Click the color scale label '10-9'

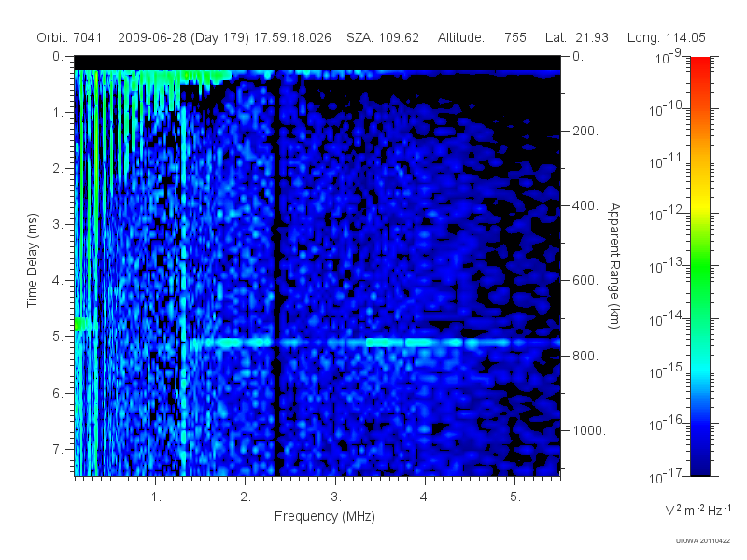click(668, 57)
